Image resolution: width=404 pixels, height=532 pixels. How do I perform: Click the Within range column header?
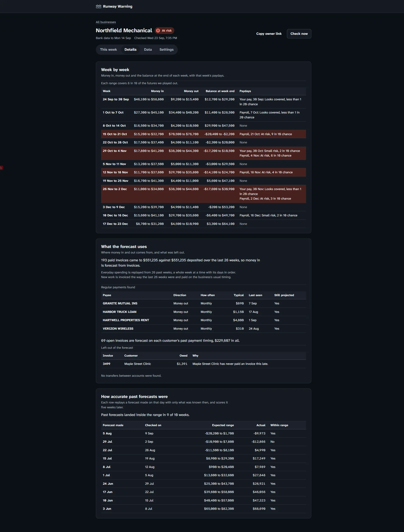[x=279, y=425]
